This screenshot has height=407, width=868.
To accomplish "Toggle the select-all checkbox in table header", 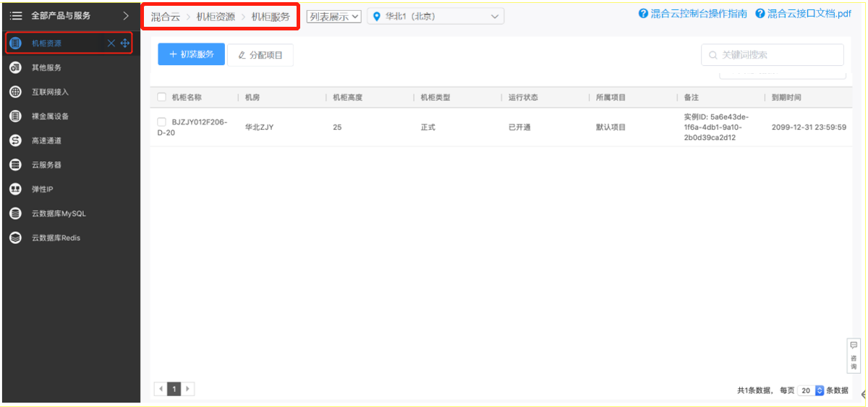I will click(x=162, y=97).
